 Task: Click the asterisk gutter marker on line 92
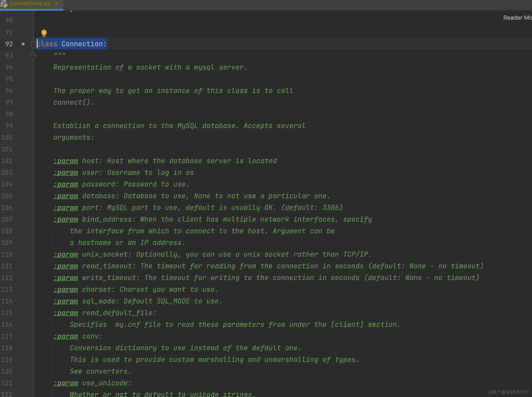point(23,44)
